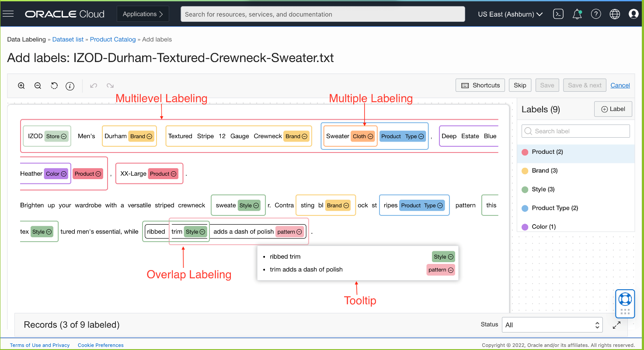The width and height of the screenshot is (644, 350).
Task: Expand the records panel fullscreen icon
Action: coord(616,325)
